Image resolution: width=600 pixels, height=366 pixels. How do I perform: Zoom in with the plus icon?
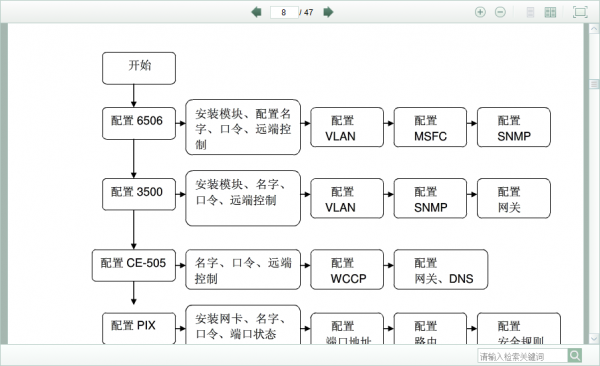(480, 12)
